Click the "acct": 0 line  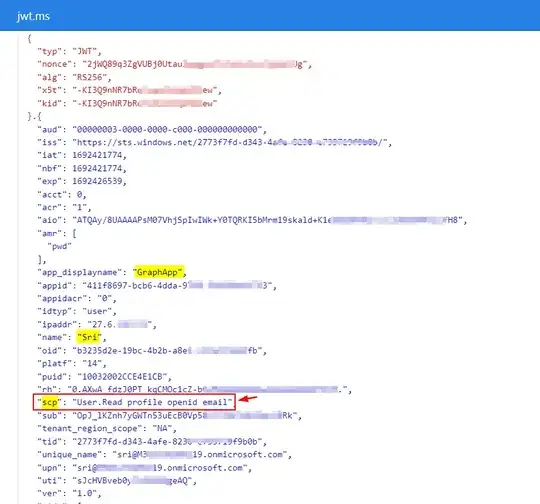coord(62,195)
